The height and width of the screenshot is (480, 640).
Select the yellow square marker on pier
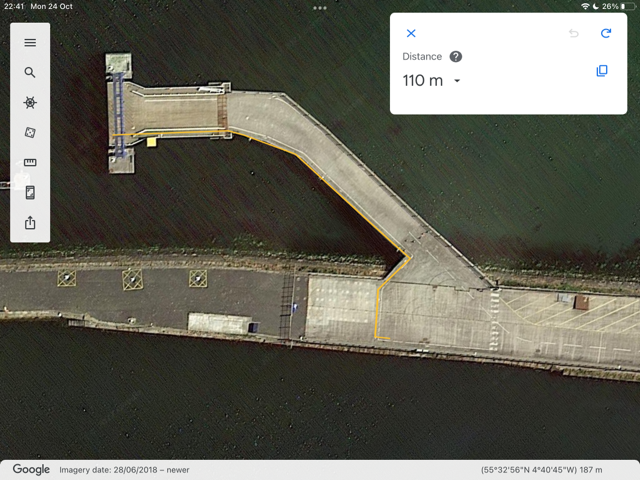(151, 142)
